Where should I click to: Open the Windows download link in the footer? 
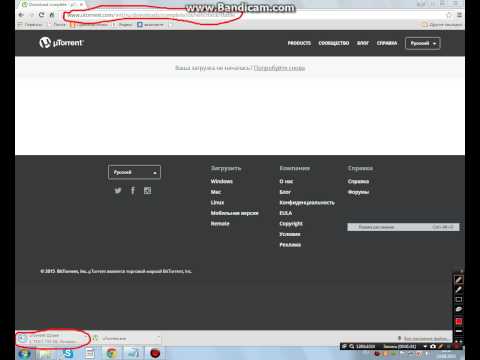222,181
